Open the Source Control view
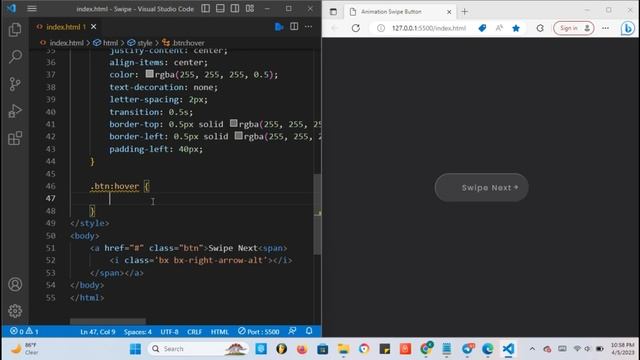The image size is (640, 360). (15, 84)
